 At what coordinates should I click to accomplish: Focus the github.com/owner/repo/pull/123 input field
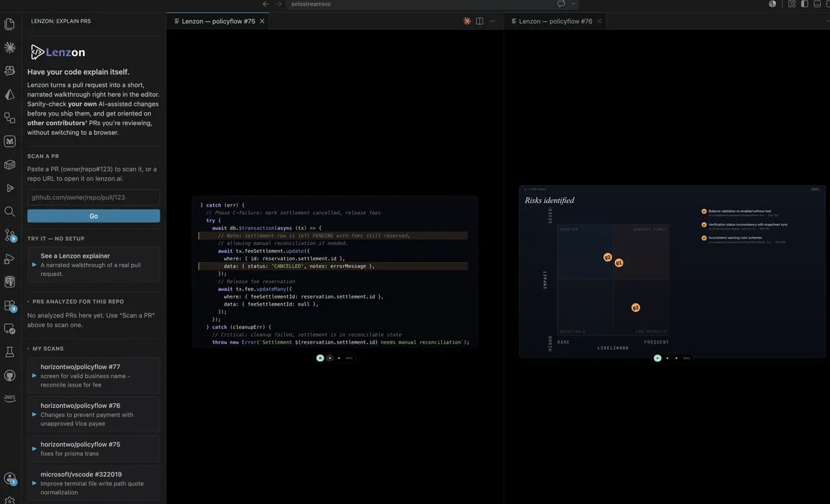pyautogui.click(x=93, y=198)
